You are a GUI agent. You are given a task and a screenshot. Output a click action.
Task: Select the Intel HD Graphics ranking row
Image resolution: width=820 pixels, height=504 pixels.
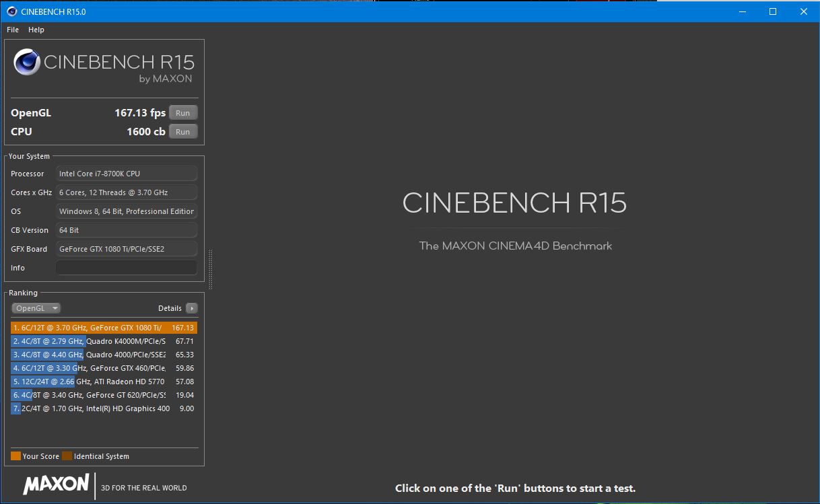point(104,408)
